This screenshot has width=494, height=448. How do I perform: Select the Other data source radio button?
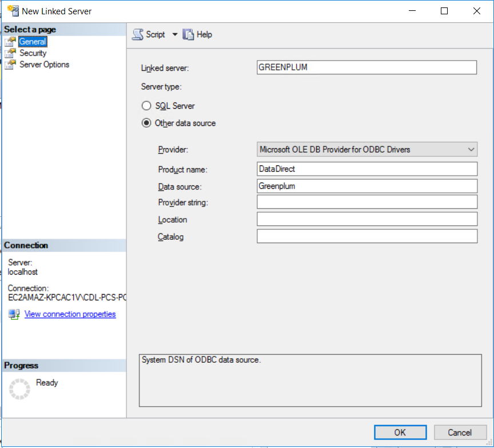click(146, 122)
